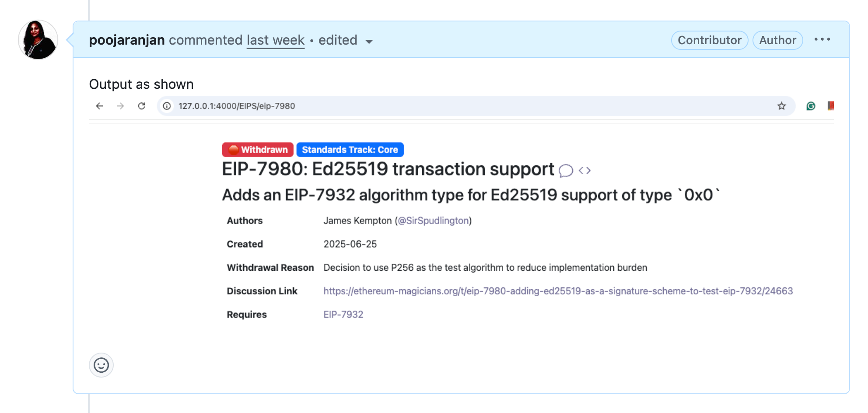Viewport: 868px width, 413px height.
Task: Click the red extension icon at far right
Action: (x=830, y=106)
